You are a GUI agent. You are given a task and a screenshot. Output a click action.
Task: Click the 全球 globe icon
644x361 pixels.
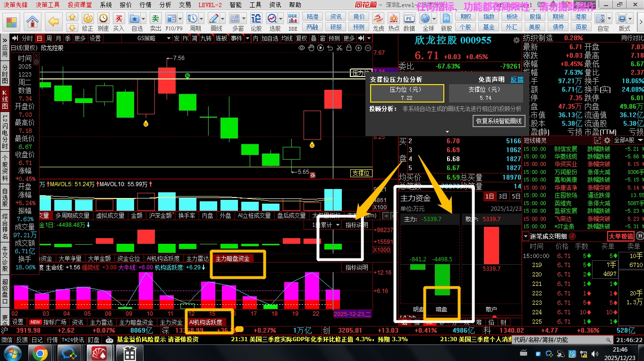(426, 18)
